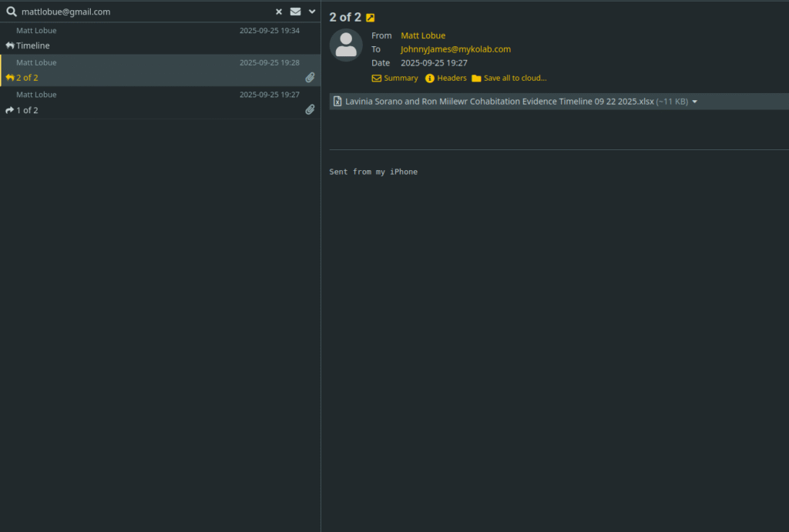This screenshot has width=789, height=532.
Task: Click the search magnifier icon
Action: [12, 12]
